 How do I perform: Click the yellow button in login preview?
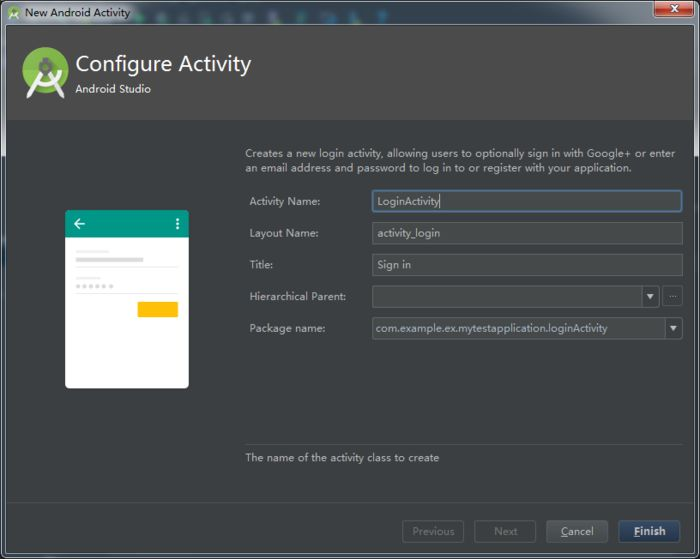pos(158,309)
